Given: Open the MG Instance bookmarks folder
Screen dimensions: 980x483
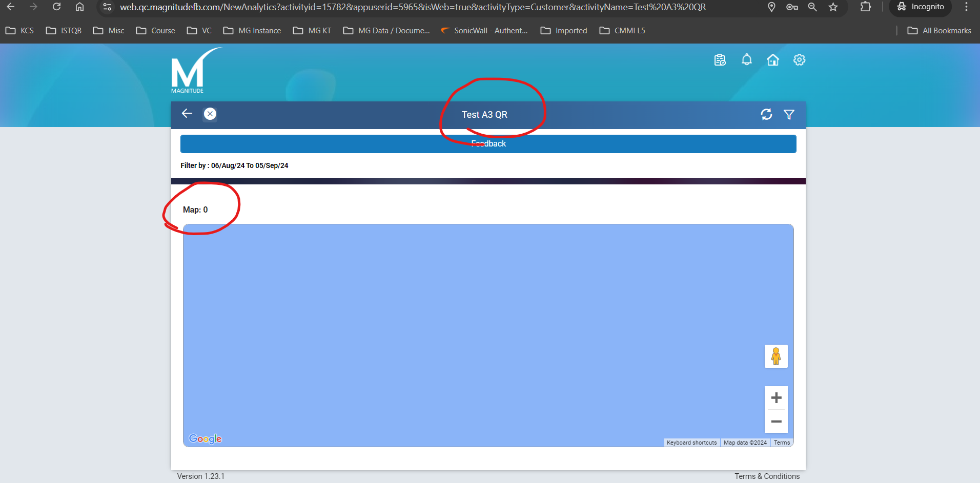Looking at the screenshot, I should tap(252, 31).
